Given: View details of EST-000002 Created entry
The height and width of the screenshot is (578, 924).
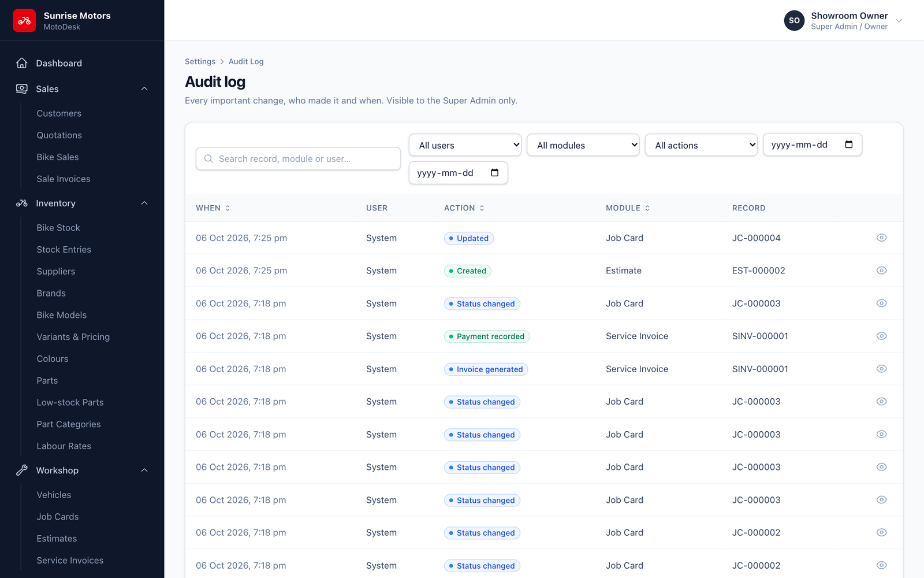Looking at the screenshot, I should point(881,271).
